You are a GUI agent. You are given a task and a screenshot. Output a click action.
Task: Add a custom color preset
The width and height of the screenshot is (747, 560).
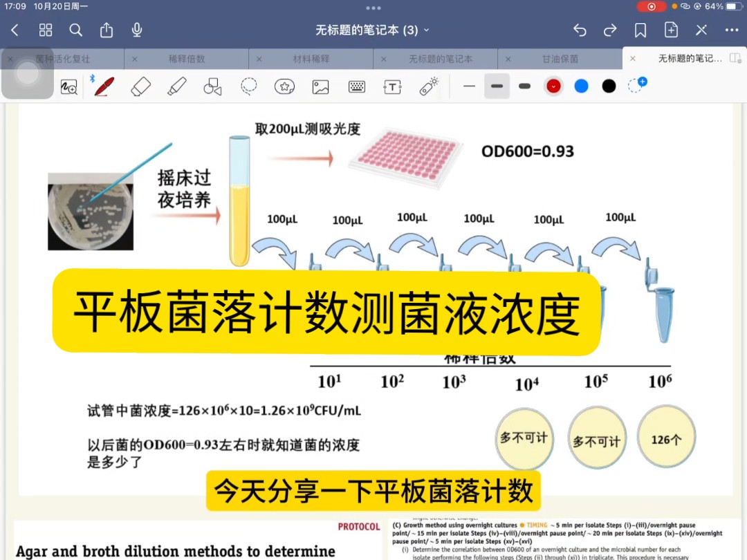click(637, 85)
